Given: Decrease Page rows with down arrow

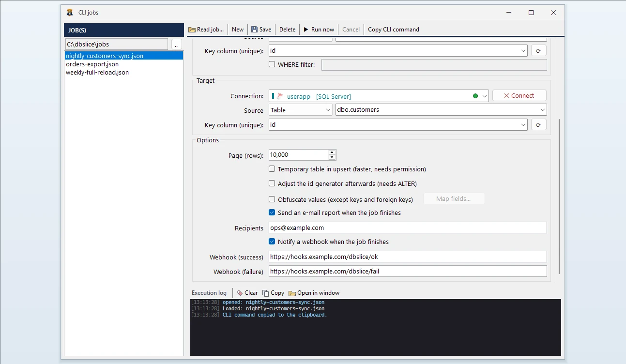Looking at the screenshot, I should (332, 158).
